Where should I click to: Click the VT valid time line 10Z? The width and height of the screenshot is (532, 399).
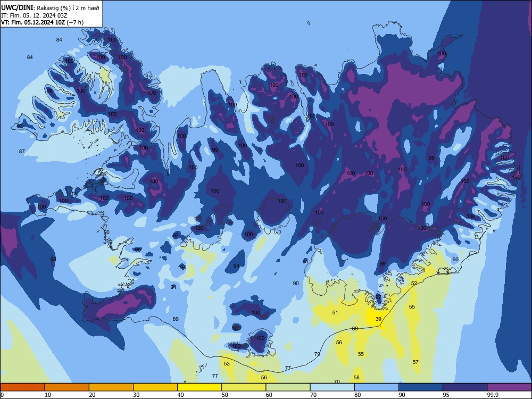click(42, 22)
